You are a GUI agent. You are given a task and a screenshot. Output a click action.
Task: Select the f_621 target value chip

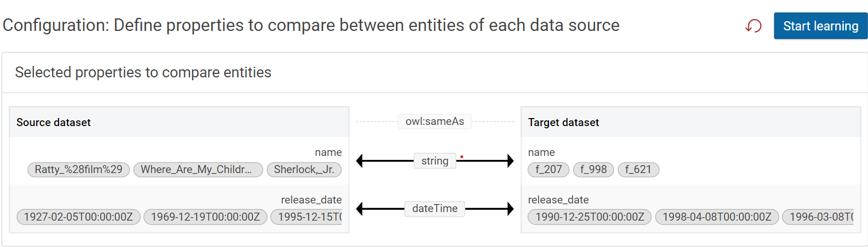tap(638, 170)
